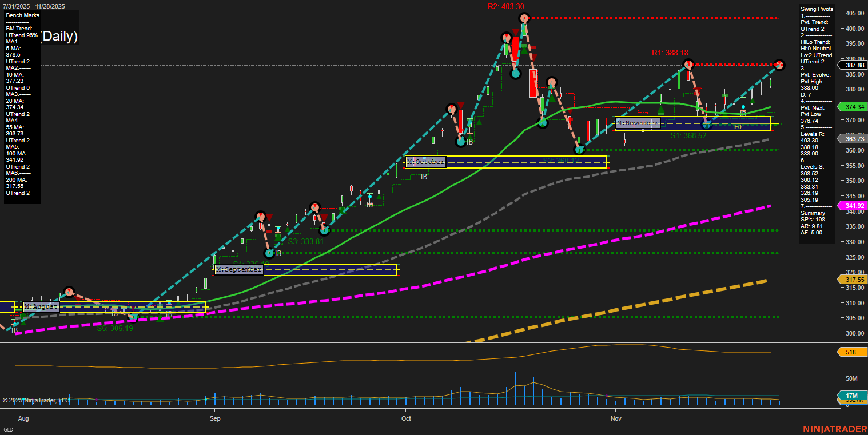Click the 50M volume axis label
Screen dimensions: 868x435
tap(851, 379)
